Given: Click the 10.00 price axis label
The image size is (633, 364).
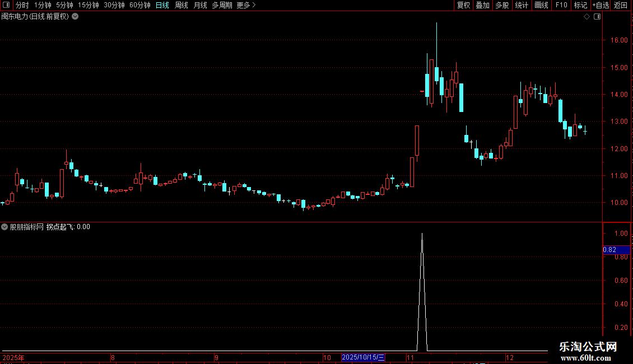Looking at the screenshot, I should coord(619,203).
